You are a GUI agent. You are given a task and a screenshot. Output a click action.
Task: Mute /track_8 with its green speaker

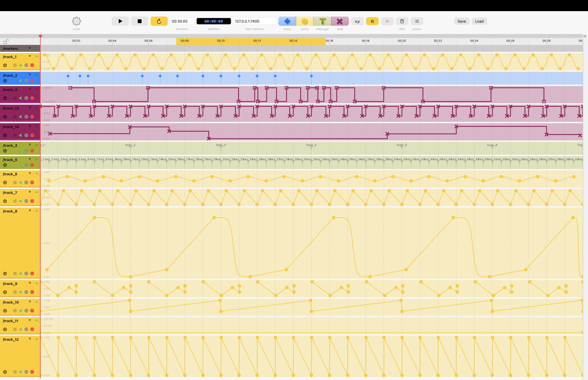21,274
